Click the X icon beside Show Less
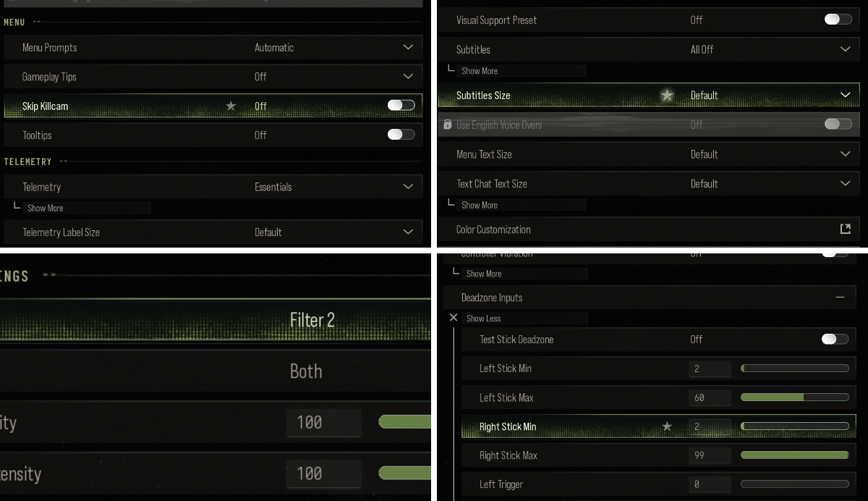The height and width of the screenshot is (501, 868). pyautogui.click(x=454, y=318)
